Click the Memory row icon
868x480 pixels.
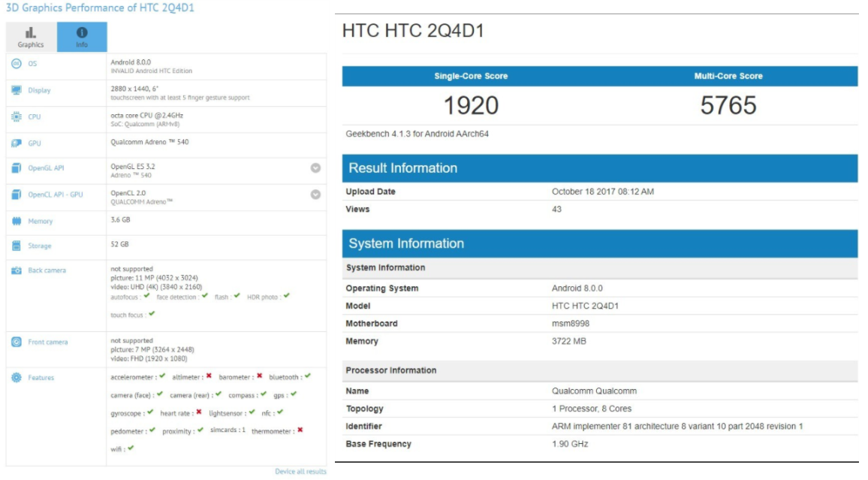click(17, 221)
